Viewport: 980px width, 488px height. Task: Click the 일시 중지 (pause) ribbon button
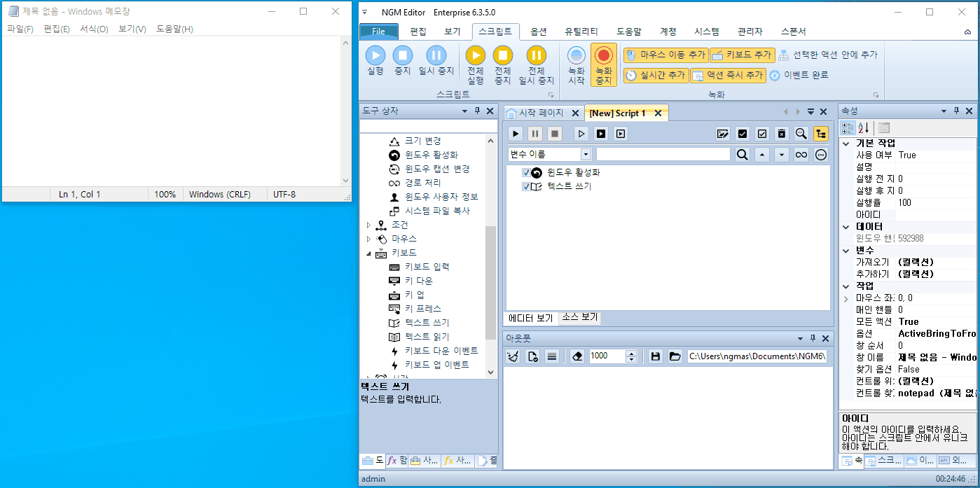tap(436, 61)
